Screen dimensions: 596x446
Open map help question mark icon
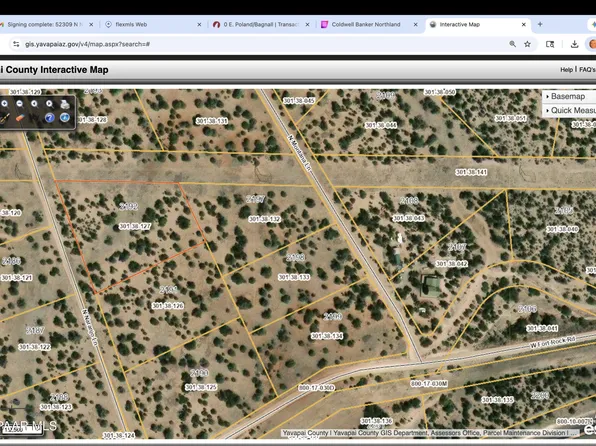(x=49, y=118)
